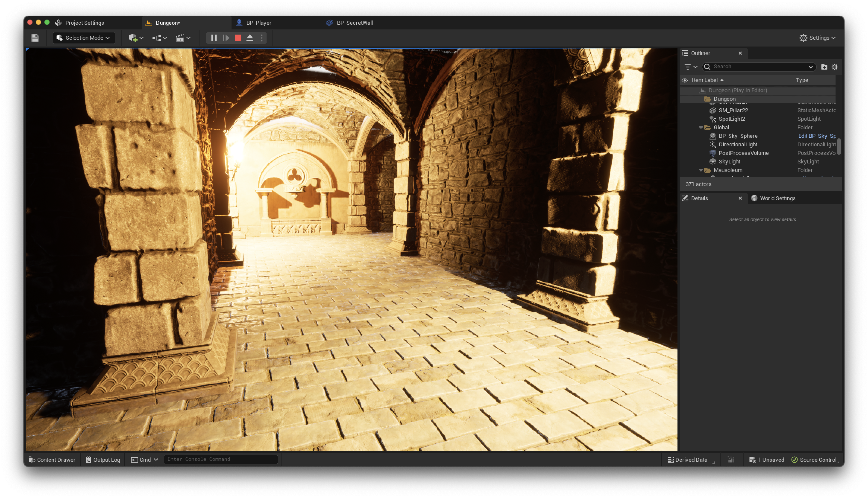Click the Edit BP_Sky_Sphere link

(816, 136)
